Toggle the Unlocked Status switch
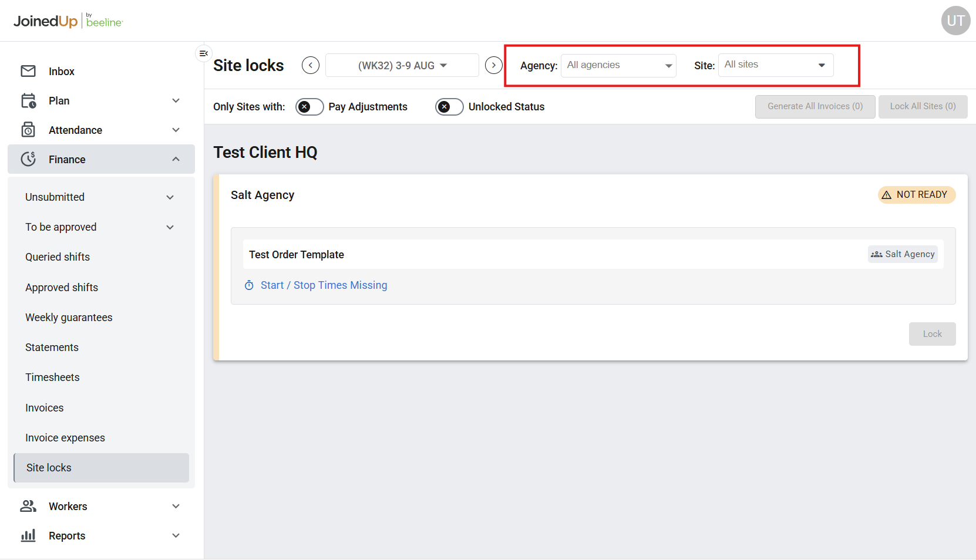 click(x=449, y=107)
